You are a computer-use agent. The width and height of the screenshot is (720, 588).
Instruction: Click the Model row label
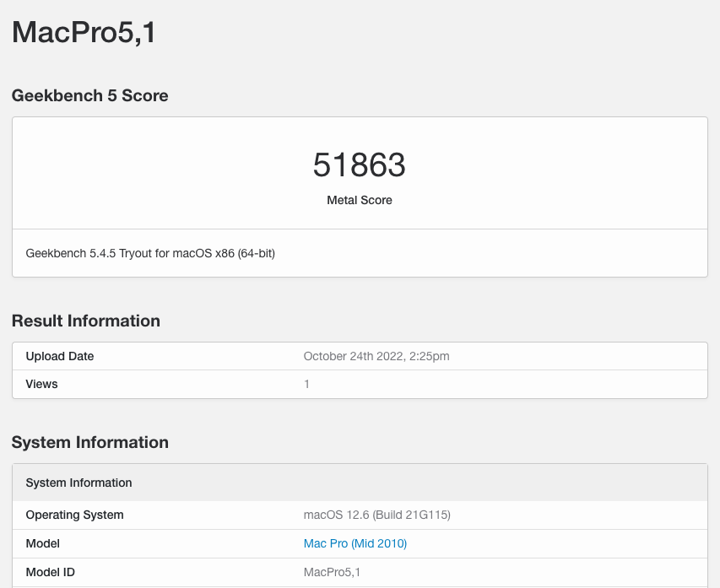tap(43, 543)
